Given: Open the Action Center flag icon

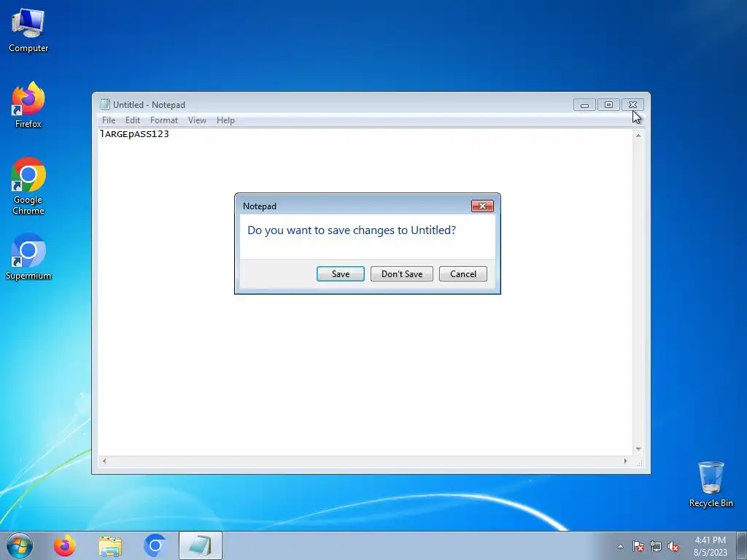Looking at the screenshot, I should point(638,546).
